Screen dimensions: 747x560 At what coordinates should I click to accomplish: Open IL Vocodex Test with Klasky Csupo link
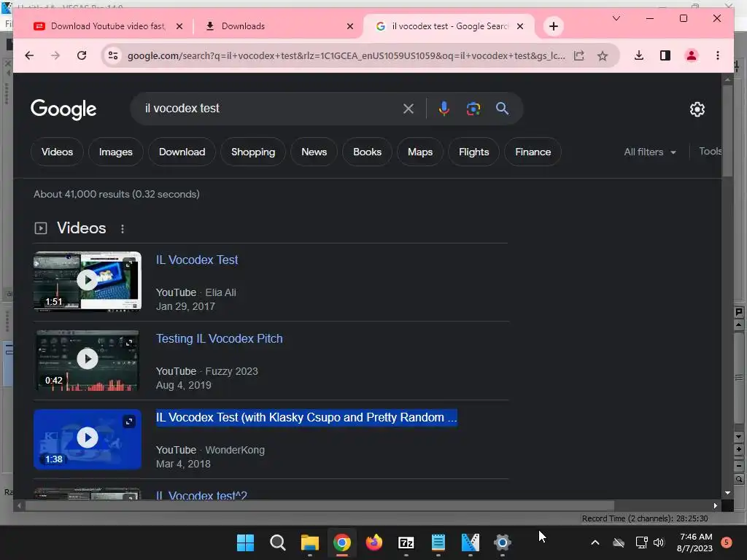coord(306,417)
